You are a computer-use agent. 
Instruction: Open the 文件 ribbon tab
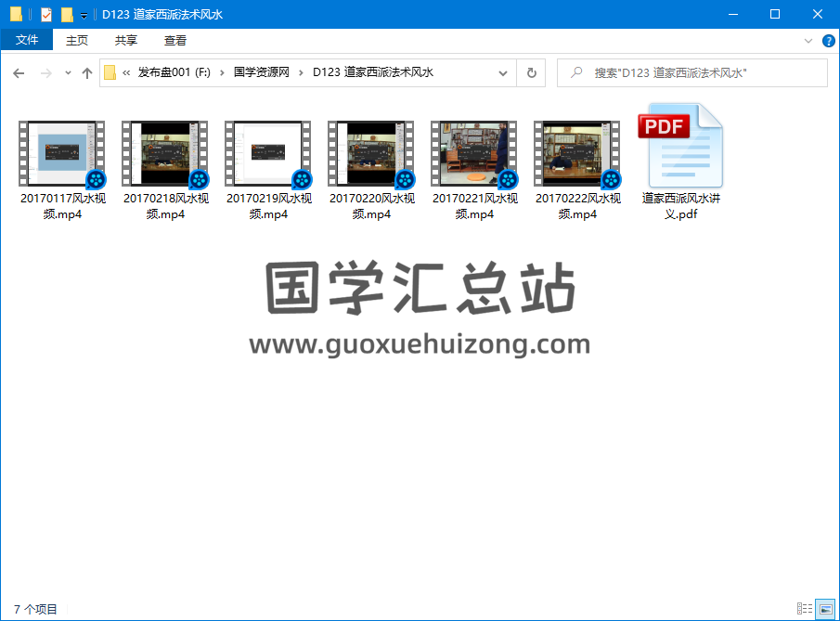tap(27, 40)
